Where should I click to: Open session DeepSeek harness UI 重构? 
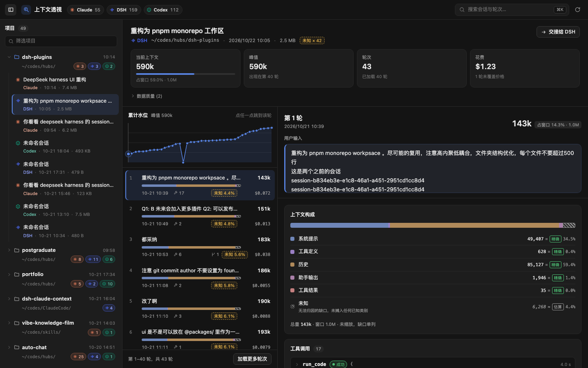[65, 83]
